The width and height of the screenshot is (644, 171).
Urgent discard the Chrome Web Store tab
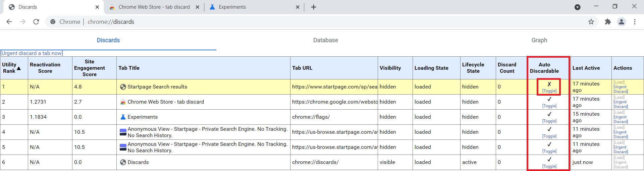coord(621,104)
